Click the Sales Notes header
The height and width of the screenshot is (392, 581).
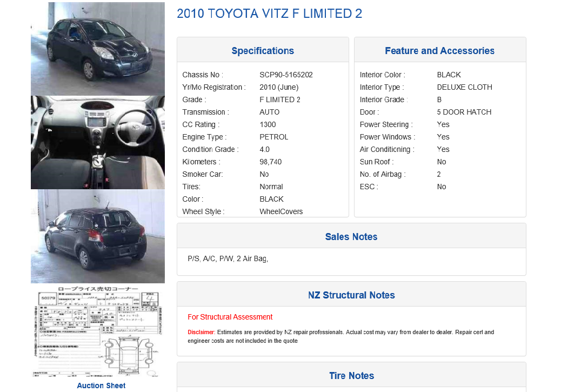tap(351, 237)
